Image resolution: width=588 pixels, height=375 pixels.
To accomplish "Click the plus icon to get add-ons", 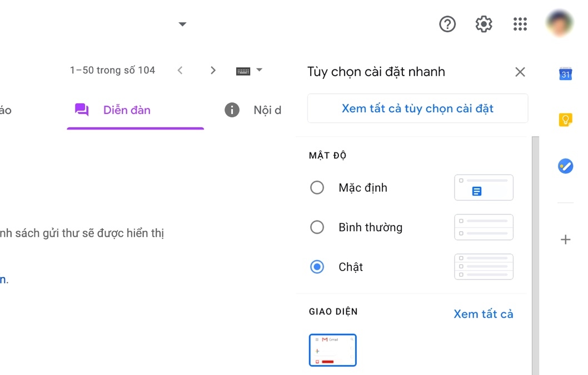I will 565,240.
